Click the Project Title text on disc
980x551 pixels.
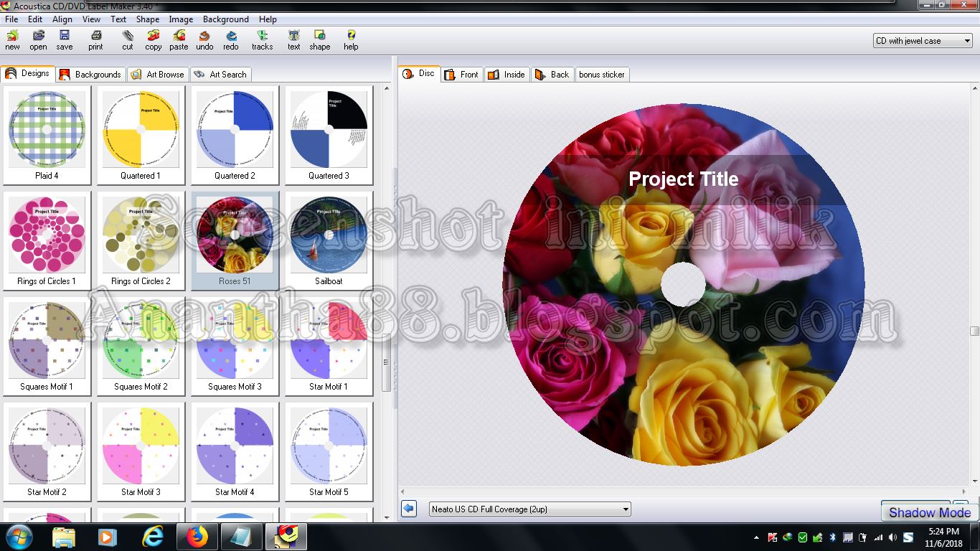(683, 179)
